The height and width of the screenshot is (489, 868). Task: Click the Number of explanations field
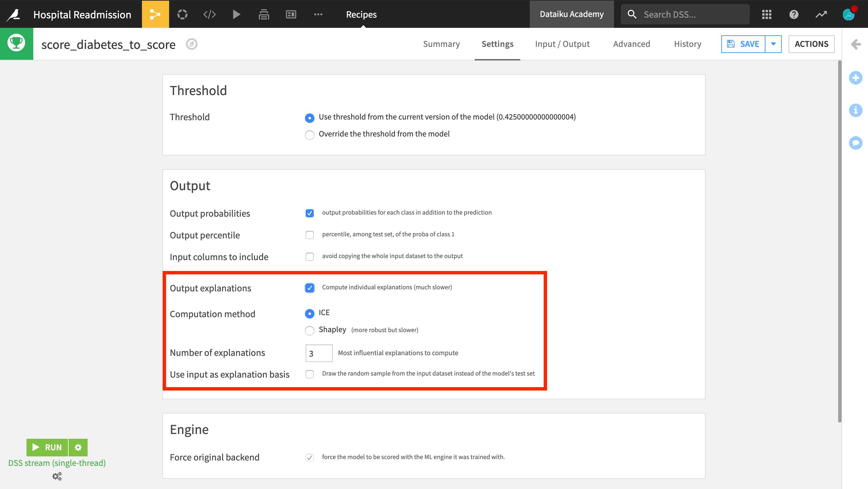(x=319, y=353)
